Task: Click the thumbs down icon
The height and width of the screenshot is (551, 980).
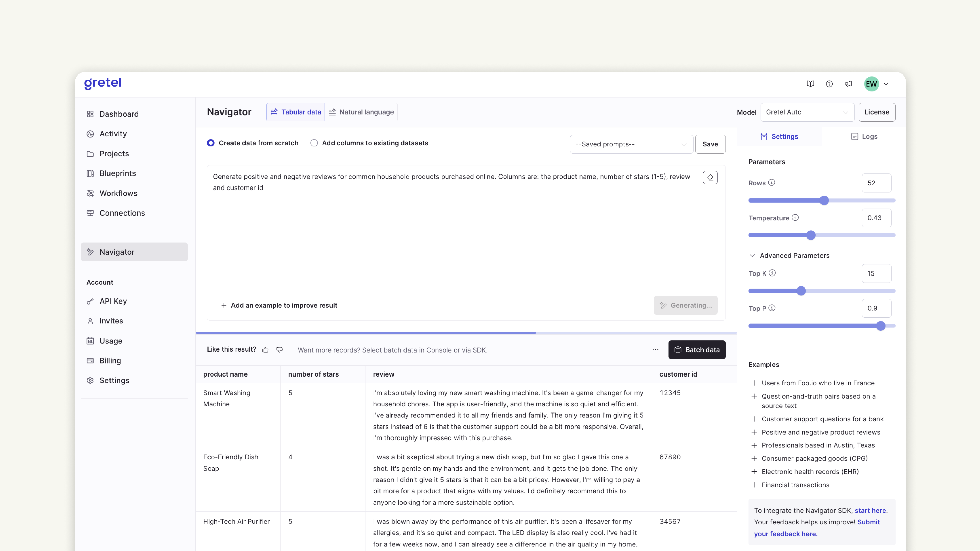Action: (280, 350)
